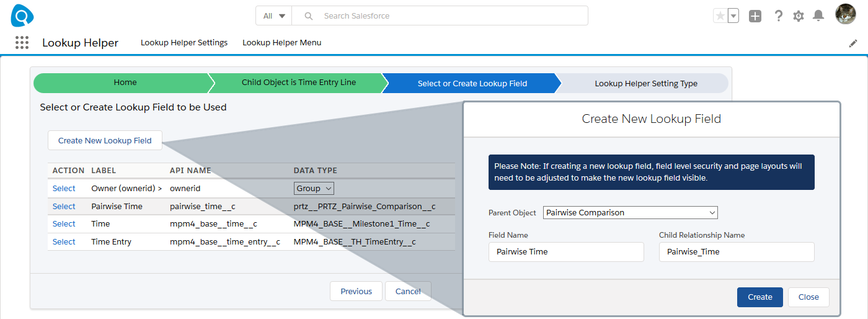The height and width of the screenshot is (319, 868).
Task: Select the Select or Create Lookup Field step
Action: point(472,83)
